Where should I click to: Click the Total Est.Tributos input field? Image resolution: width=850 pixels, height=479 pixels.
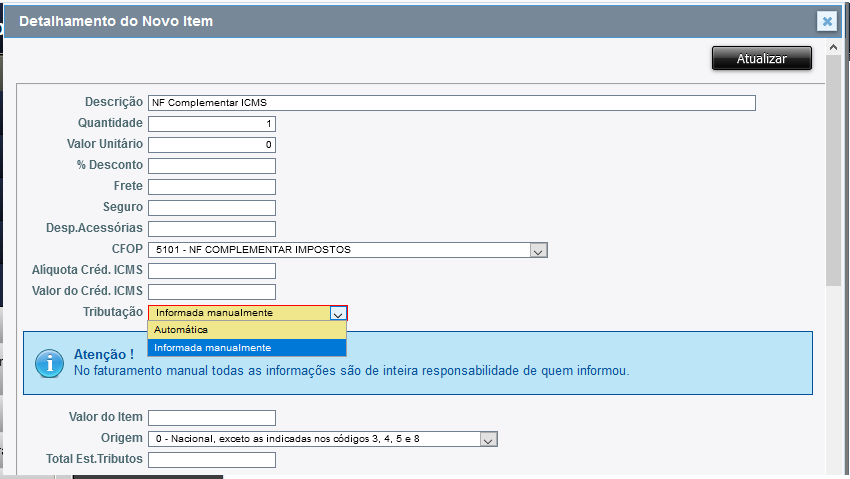point(211,460)
